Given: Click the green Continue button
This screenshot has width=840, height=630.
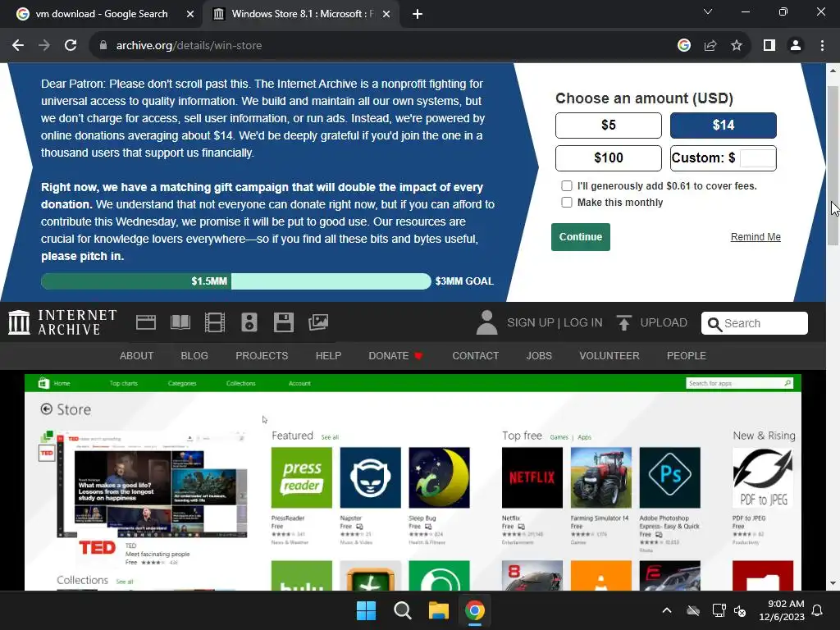Looking at the screenshot, I should click(581, 237).
